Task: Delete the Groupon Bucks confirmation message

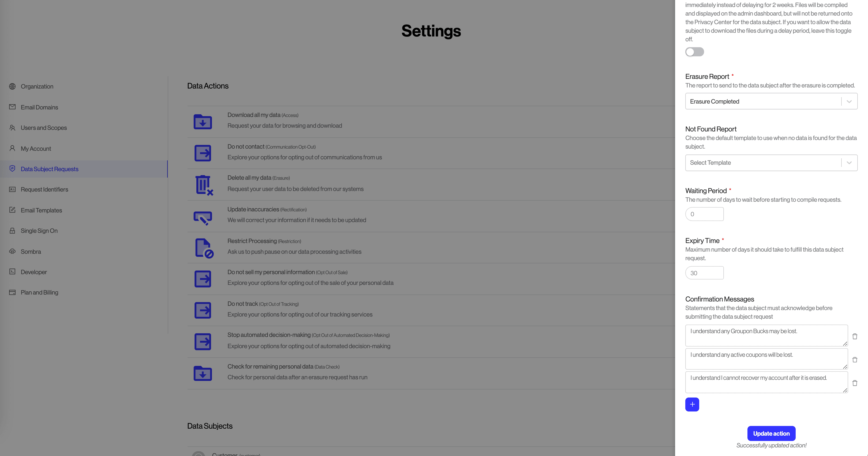Action: [855, 336]
